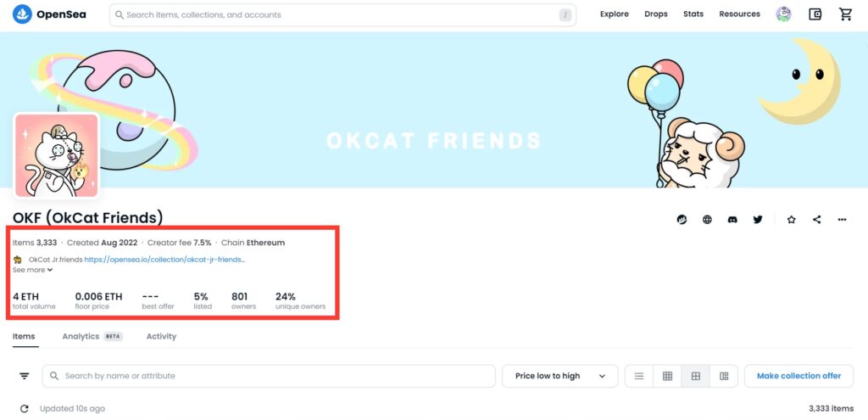The height and width of the screenshot is (420, 868).
Task: Focus the search items and collections field
Action: 342,15
